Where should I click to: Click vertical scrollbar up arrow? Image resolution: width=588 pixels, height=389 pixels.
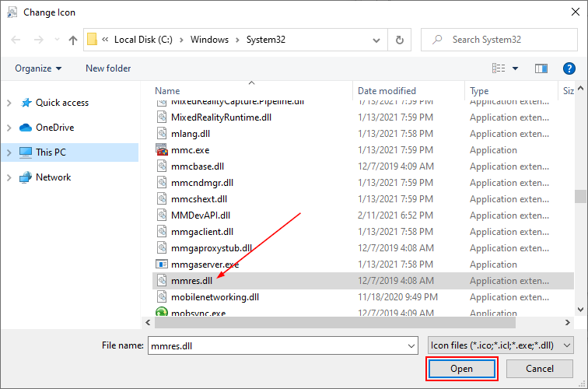580,89
